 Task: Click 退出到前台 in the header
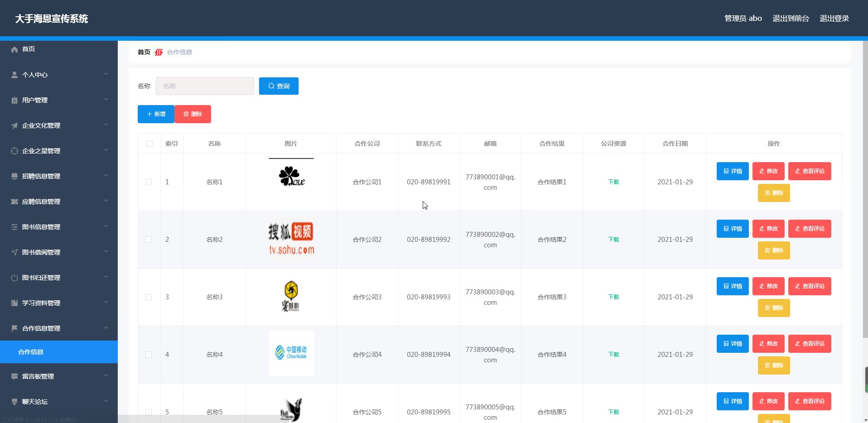tap(791, 19)
